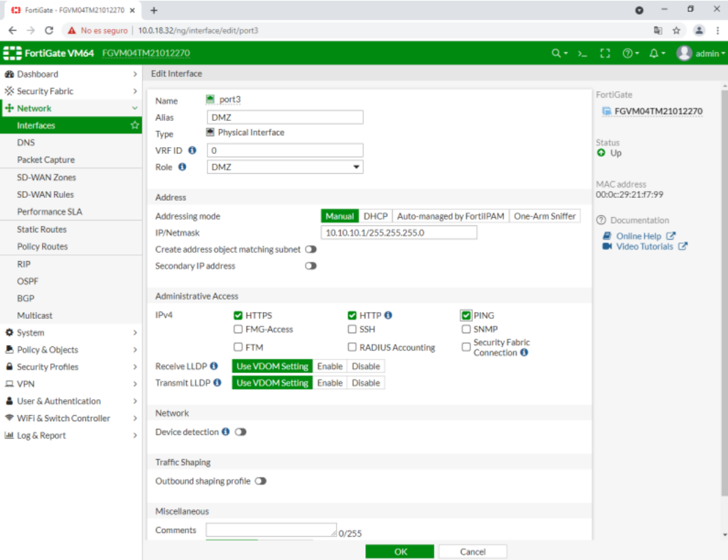Enable SNMP access checkbox
This screenshot has width=728, height=560.
[x=466, y=328]
